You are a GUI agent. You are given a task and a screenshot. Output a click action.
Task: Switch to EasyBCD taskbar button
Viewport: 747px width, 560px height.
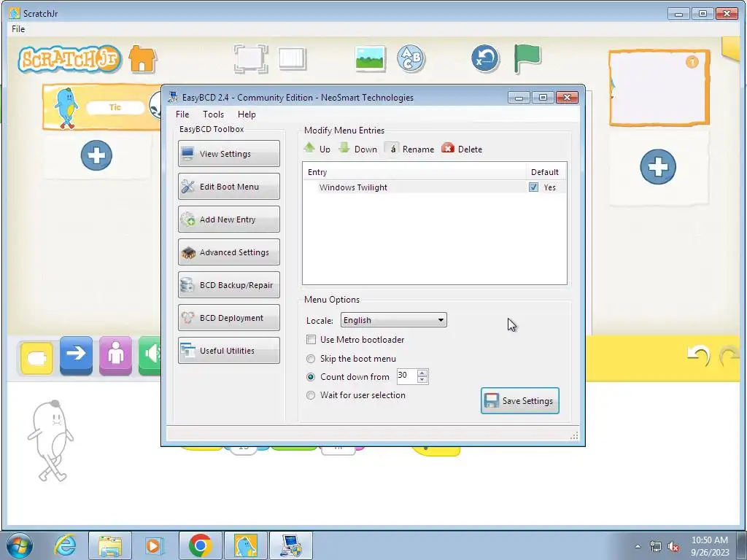(290, 545)
